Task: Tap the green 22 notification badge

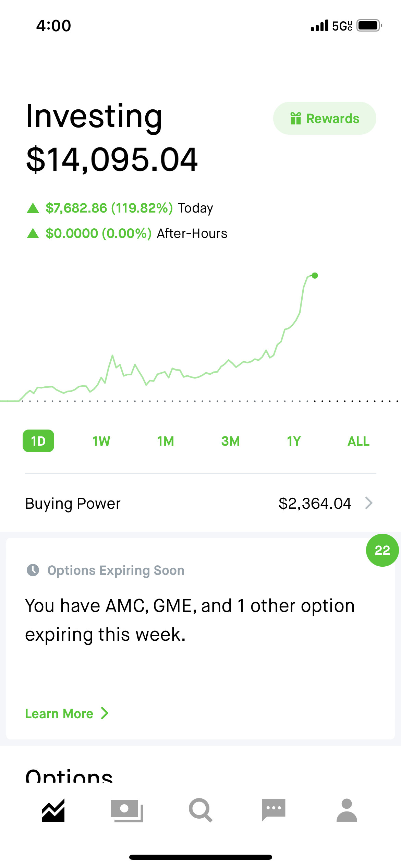Action: 382,550
